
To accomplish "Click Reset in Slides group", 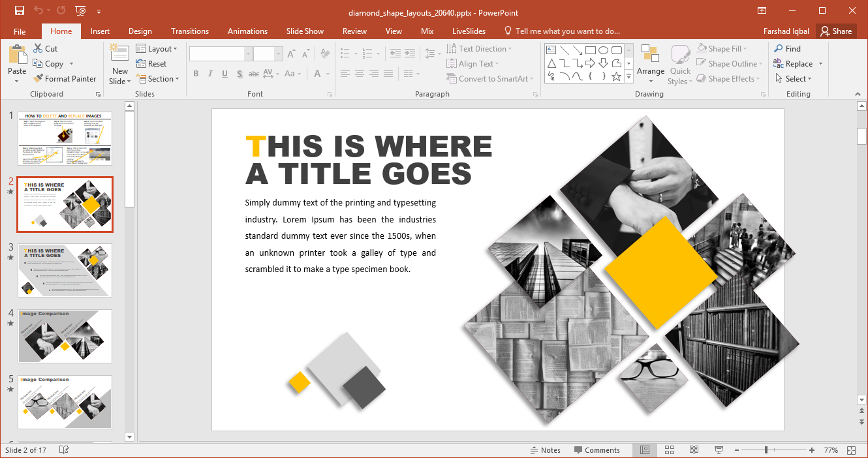I will tap(151, 64).
